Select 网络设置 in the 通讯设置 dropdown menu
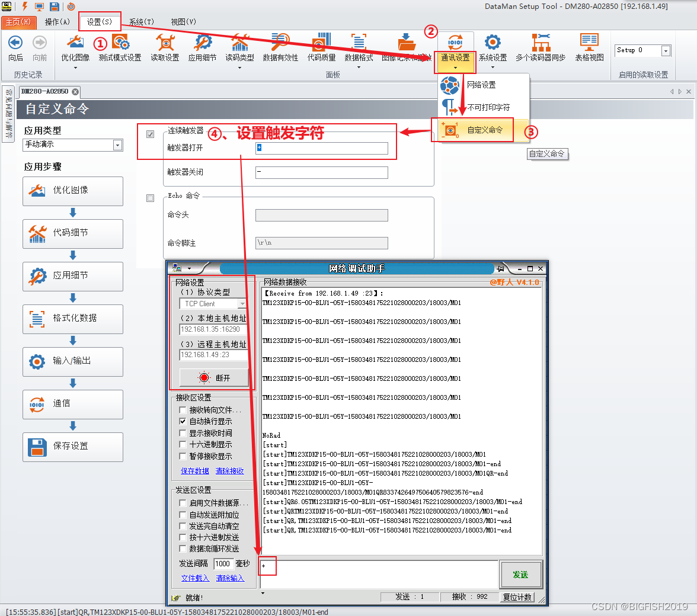Viewport: 697px width, 616px height. (x=481, y=86)
